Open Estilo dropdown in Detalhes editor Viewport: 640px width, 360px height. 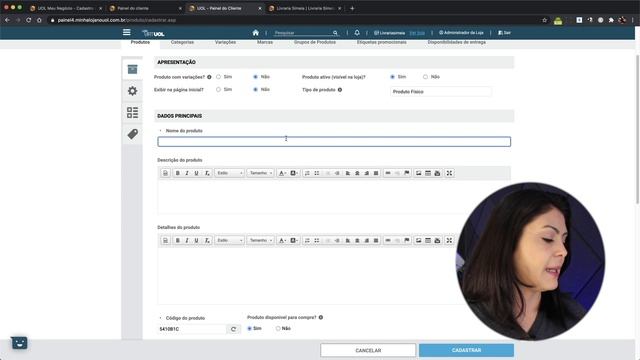point(229,240)
